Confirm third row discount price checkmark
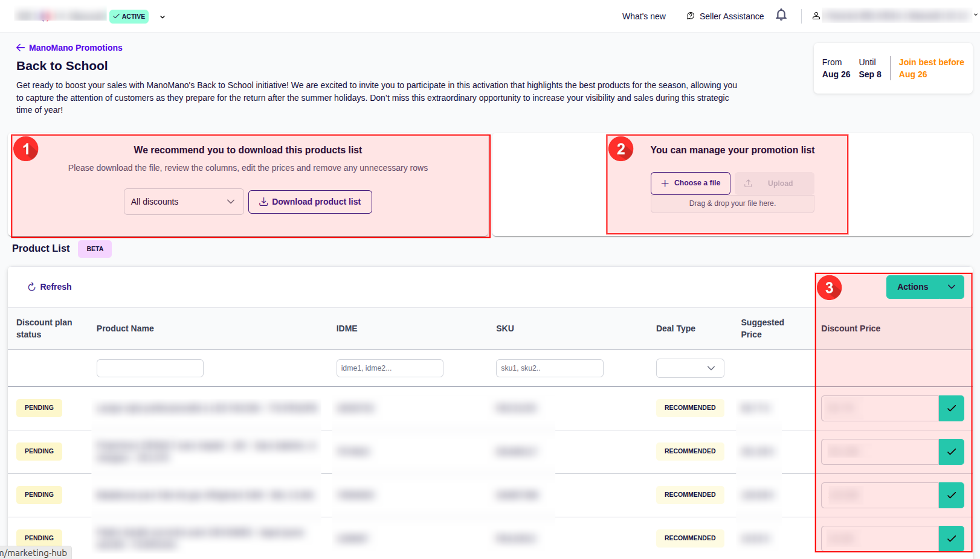Viewport: 980px width, 559px height. (951, 496)
